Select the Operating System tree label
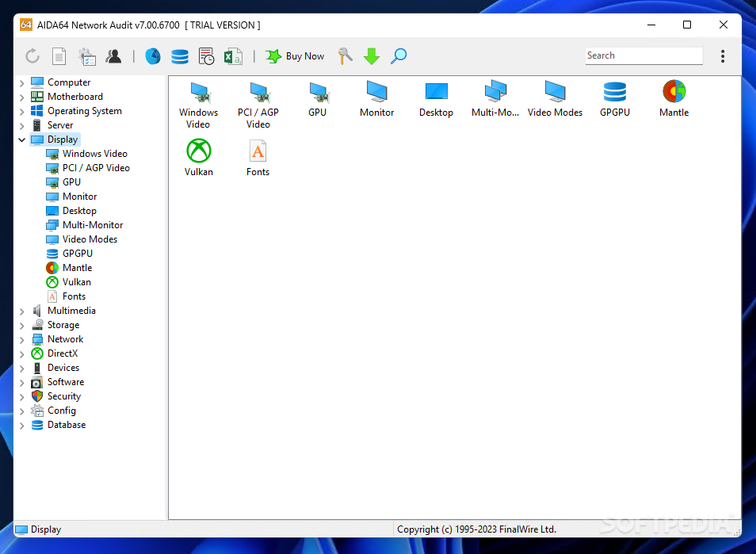Viewport: 756px width, 554px height. pos(84,111)
